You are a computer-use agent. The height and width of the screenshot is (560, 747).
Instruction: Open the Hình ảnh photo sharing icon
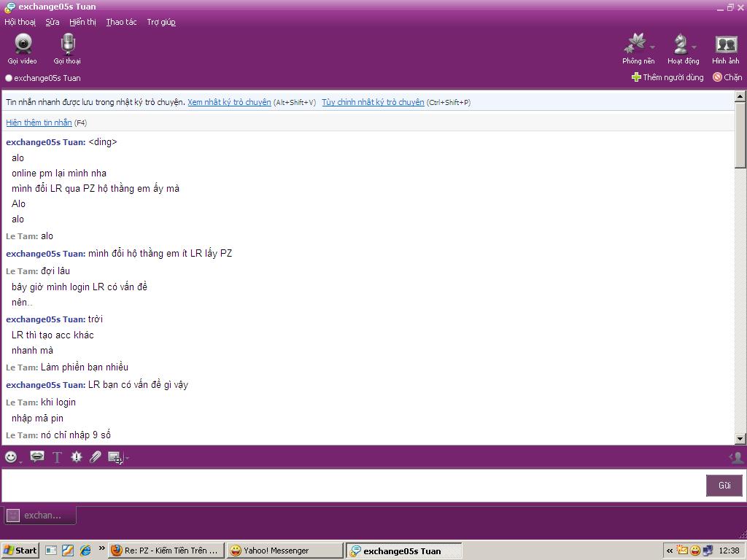tap(726, 44)
